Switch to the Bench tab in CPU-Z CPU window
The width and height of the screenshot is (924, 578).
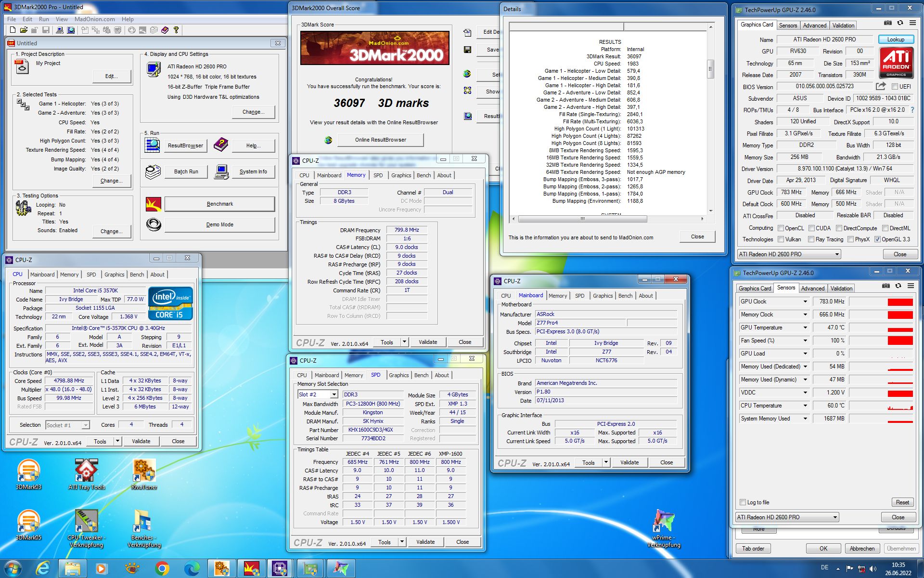137,275
